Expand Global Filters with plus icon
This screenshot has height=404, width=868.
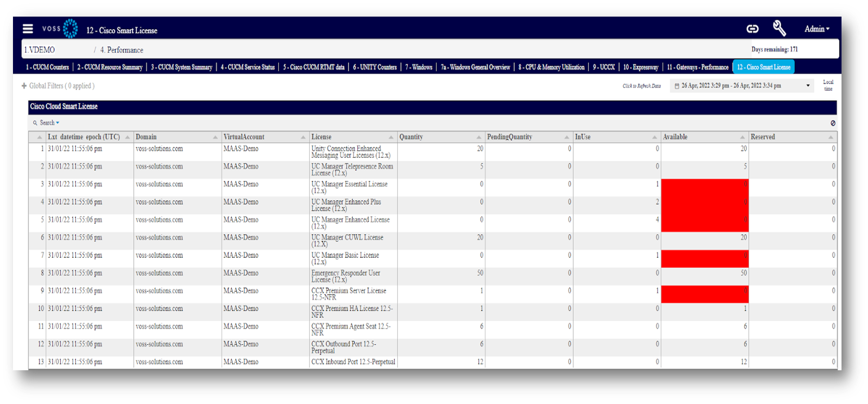point(24,86)
